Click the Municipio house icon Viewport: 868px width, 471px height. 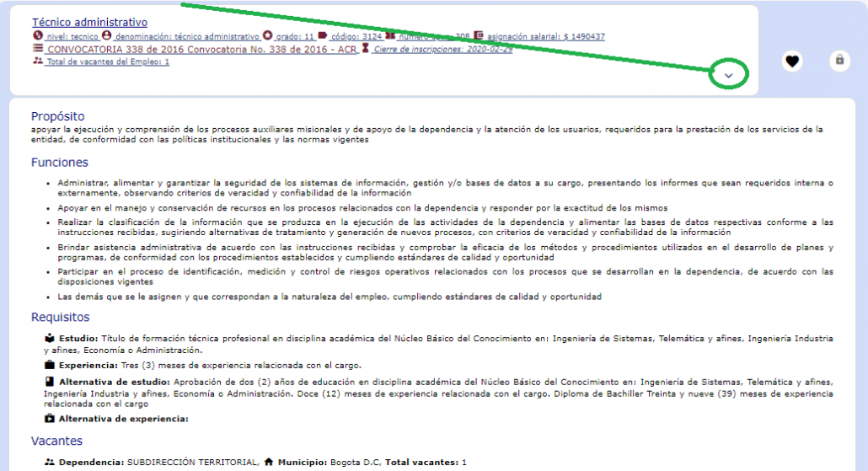tap(269, 462)
